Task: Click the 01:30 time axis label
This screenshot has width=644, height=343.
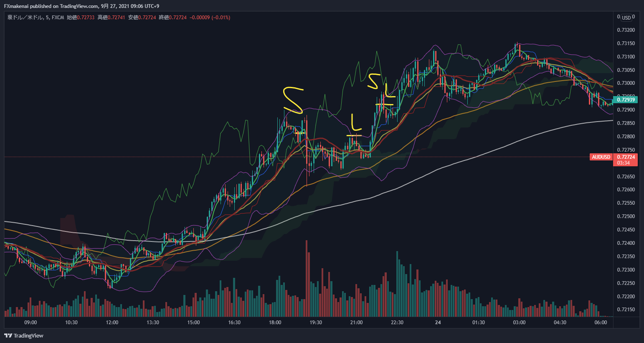Action: pos(479,323)
